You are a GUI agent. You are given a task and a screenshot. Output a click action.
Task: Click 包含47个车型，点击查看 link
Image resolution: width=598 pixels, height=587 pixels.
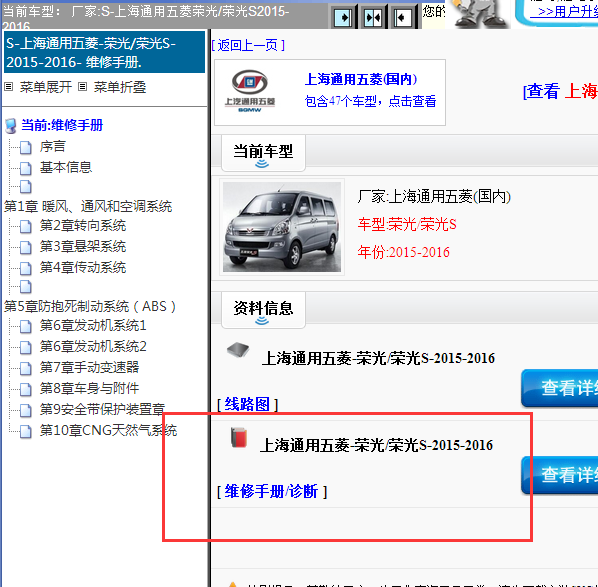[370, 101]
